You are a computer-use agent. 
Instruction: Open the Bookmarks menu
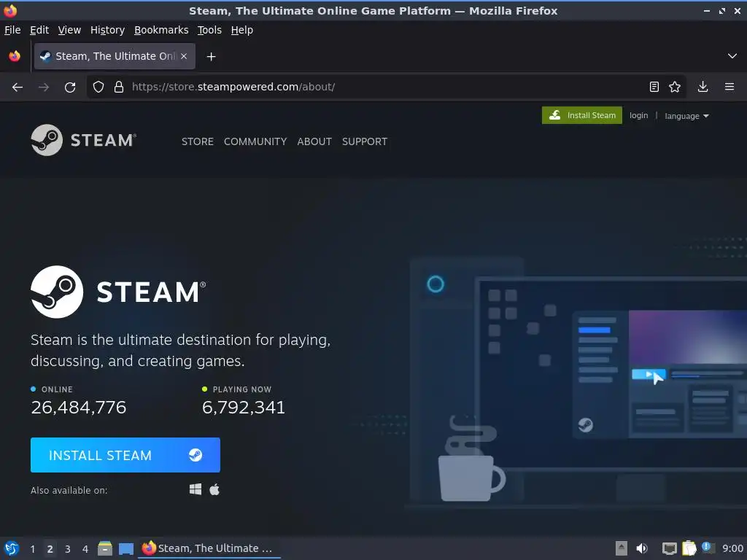pyautogui.click(x=161, y=30)
